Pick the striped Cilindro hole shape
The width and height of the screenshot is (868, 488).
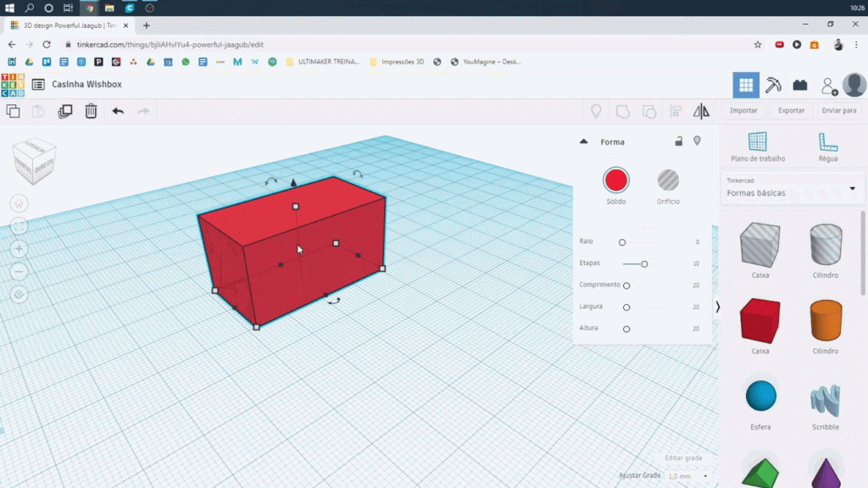point(826,245)
